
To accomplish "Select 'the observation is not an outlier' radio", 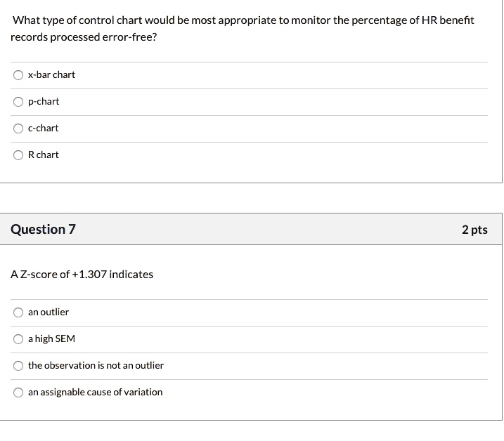I will click(18, 366).
